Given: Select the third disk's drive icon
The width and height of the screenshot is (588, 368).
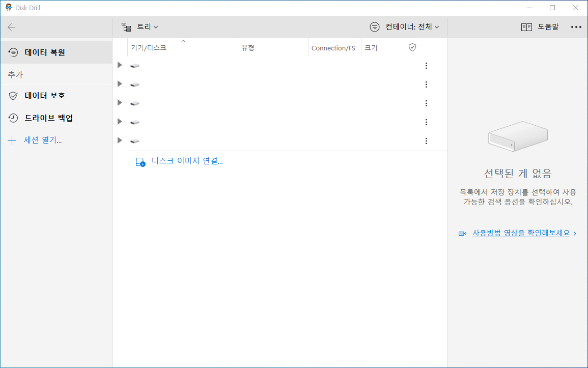Looking at the screenshot, I should pyautogui.click(x=134, y=103).
